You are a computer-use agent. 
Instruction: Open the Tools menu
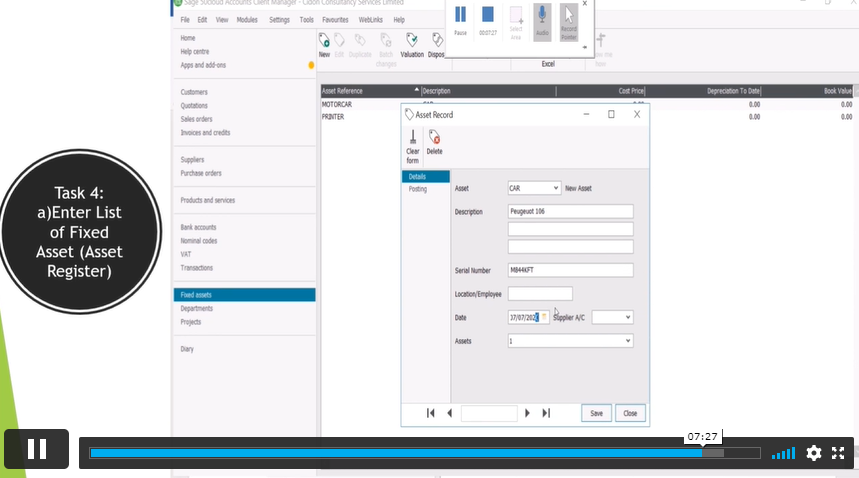(x=307, y=20)
